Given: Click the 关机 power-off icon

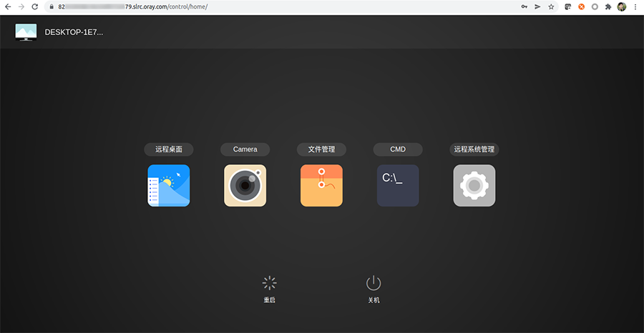Looking at the screenshot, I should 374,284.
